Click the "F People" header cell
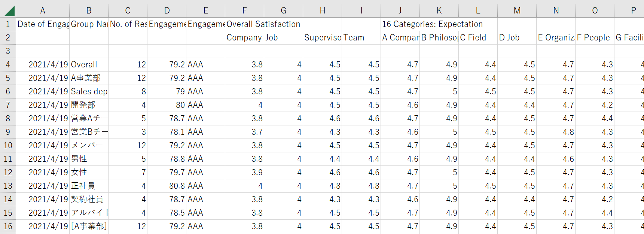Screen dimensions: 644x234 tap(595, 38)
